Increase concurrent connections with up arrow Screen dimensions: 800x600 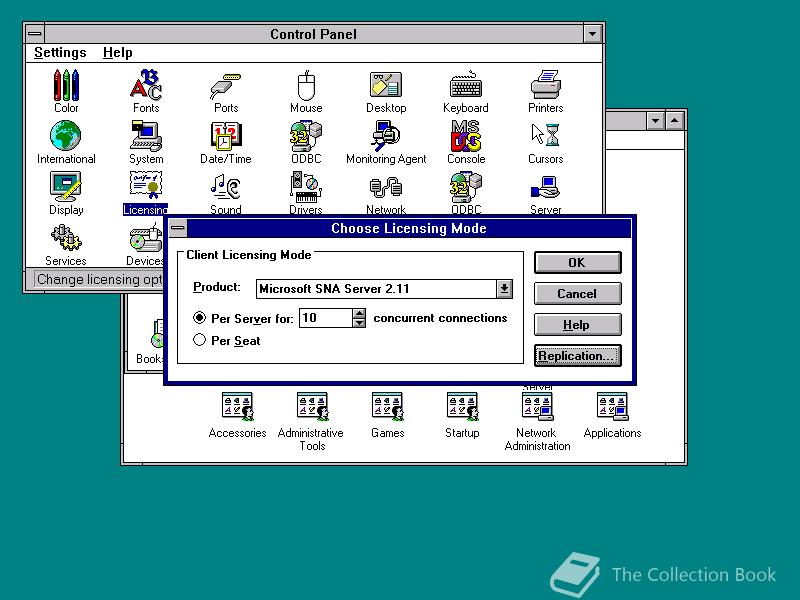359,313
